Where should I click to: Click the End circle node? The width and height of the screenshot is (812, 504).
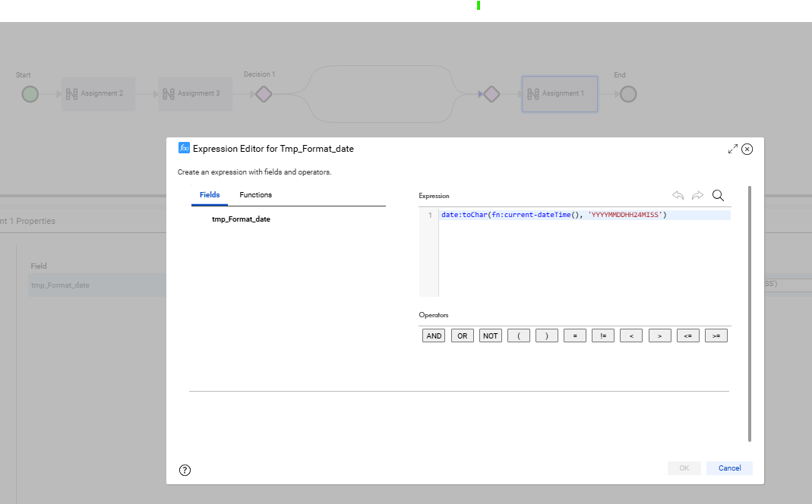pyautogui.click(x=628, y=94)
